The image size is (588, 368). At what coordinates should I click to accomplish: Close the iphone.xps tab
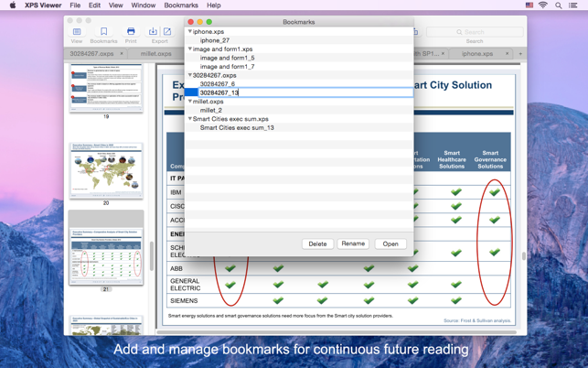tap(507, 54)
